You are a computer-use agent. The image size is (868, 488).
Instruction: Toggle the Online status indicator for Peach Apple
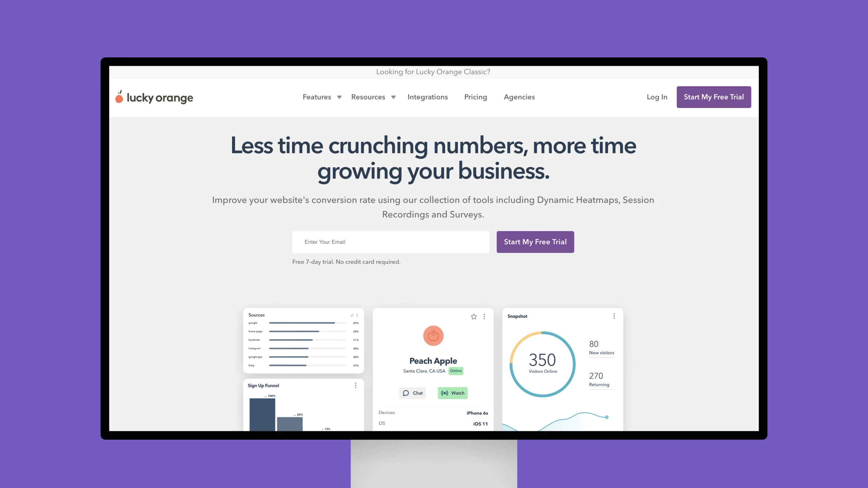coord(455,371)
